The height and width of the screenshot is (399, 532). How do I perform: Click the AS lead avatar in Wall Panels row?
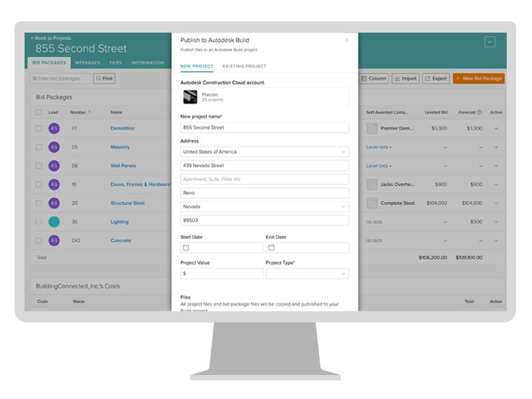click(x=54, y=166)
